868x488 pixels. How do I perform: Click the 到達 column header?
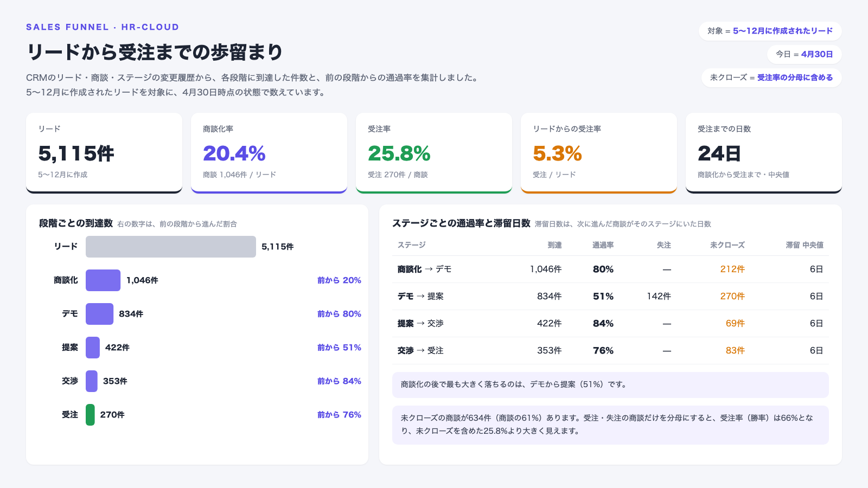[x=554, y=245]
